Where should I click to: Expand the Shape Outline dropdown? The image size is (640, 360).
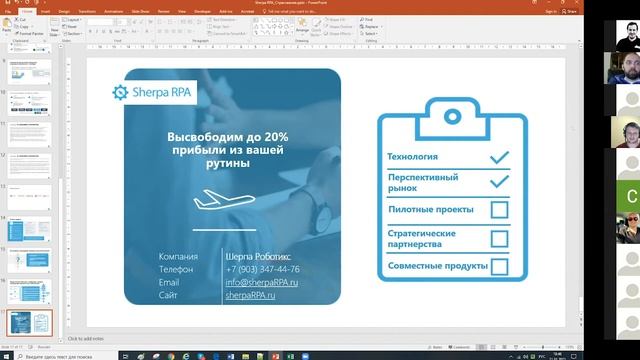click(x=338, y=27)
